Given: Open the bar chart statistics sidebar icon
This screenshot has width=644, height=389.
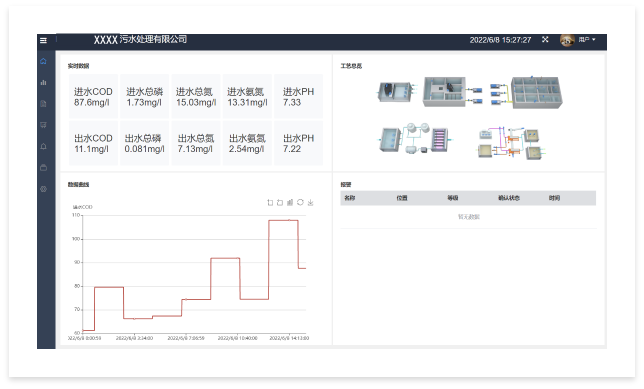Looking at the screenshot, I should coord(44,83).
